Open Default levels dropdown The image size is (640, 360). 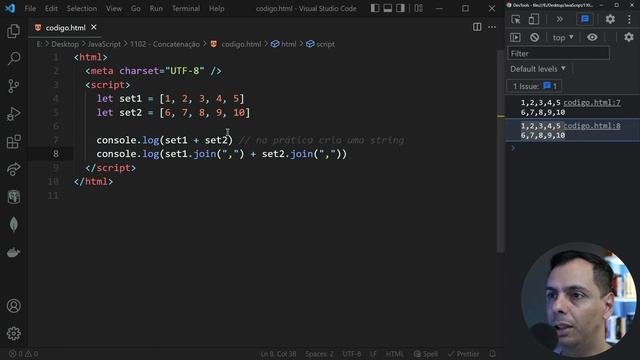coord(538,69)
